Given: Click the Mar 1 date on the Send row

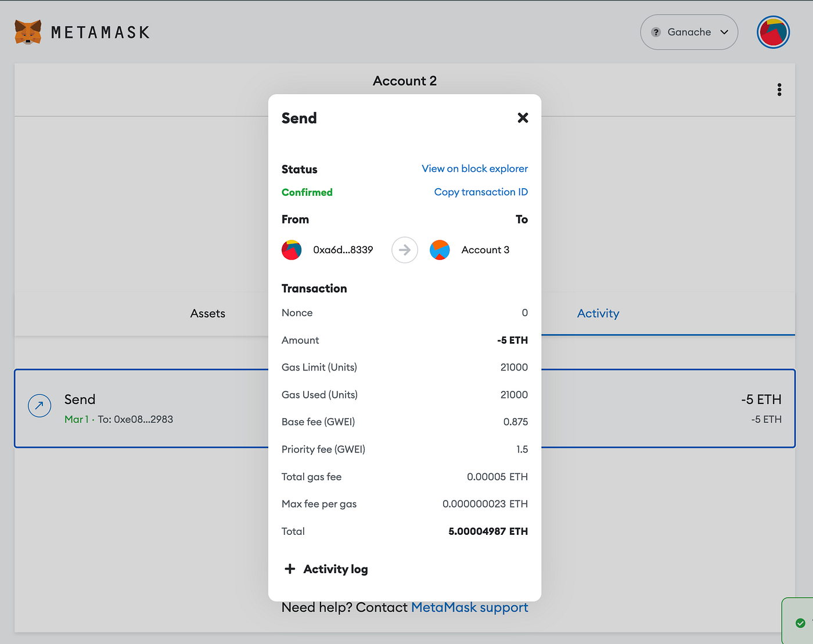Looking at the screenshot, I should 77,419.
